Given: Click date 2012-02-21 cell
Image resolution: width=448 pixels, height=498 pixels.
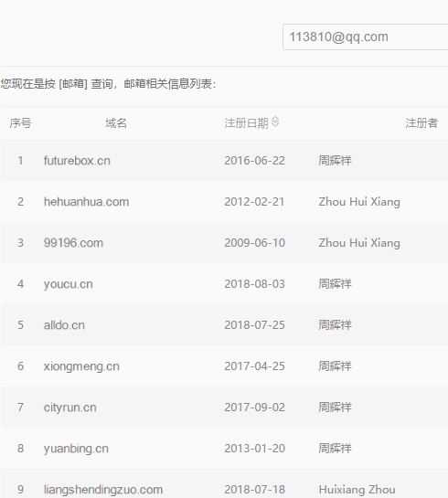Looking at the screenshot, I should (x=254, y=202).
